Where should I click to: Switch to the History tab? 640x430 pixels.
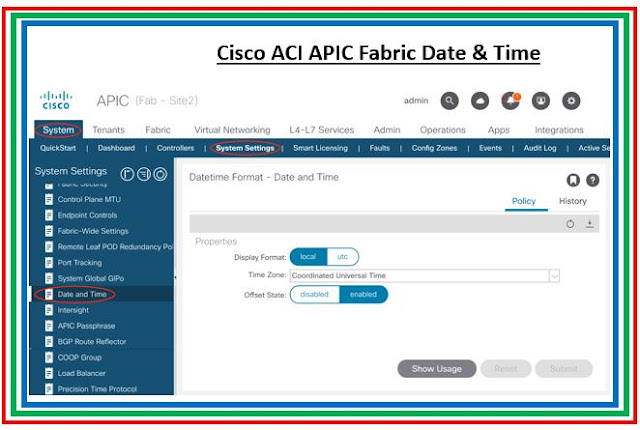(573, 201)
